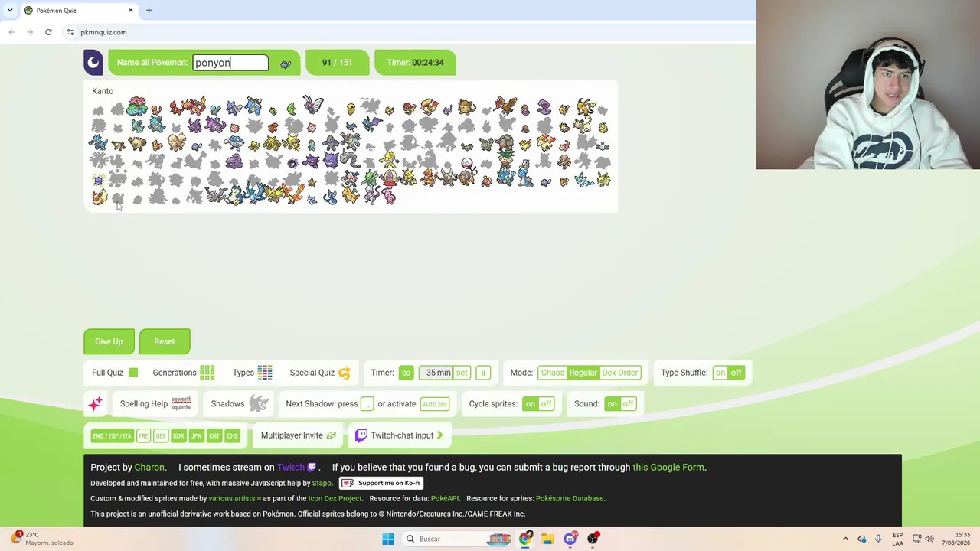Open Spelling Help squirtle icon

[181, 403]
